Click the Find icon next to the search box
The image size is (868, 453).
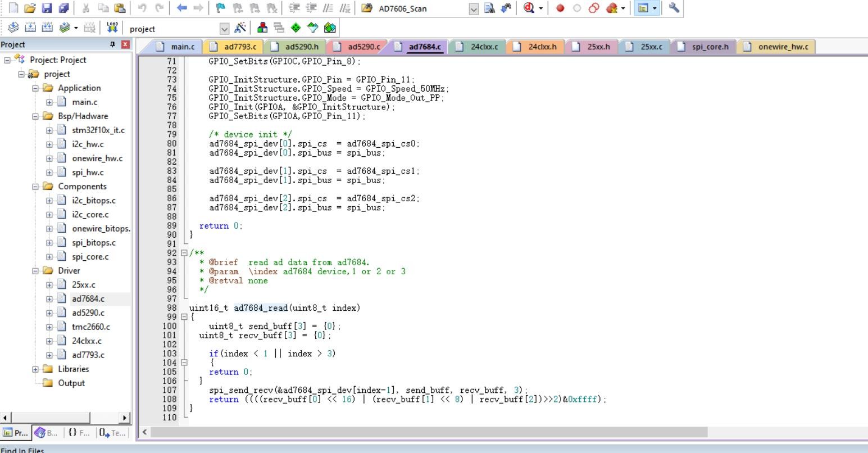(x=489, y=8)
